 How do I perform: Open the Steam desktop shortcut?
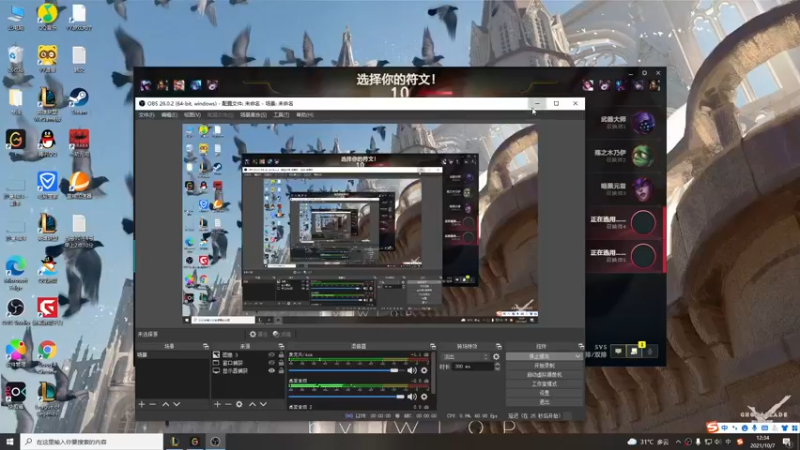point(79,98)
